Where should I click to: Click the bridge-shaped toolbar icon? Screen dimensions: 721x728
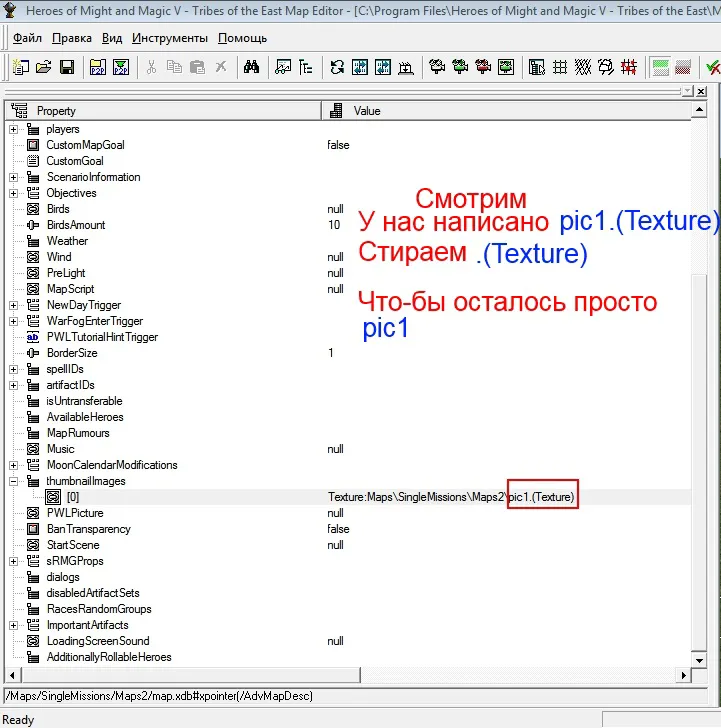[x=406, y=68]
